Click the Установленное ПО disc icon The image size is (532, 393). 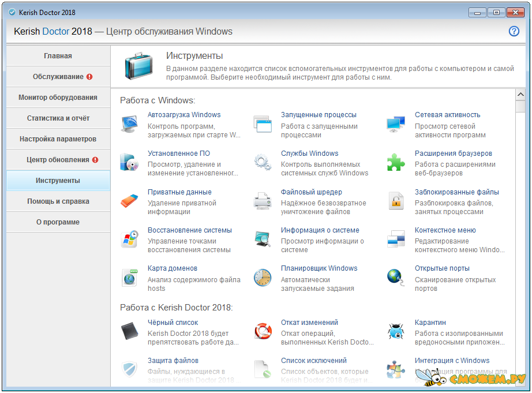tap(129, 162)
